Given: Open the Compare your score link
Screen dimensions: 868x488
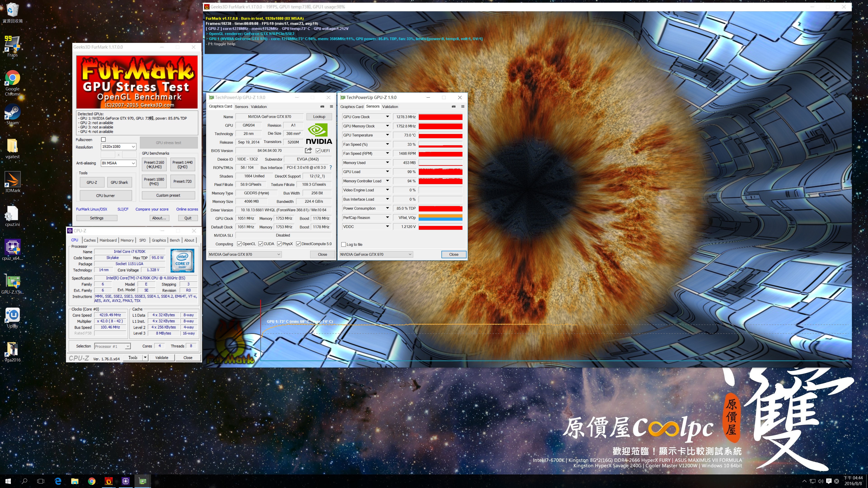Looking at the screenshot, I should pyautogui.click(x=152, y=209).
